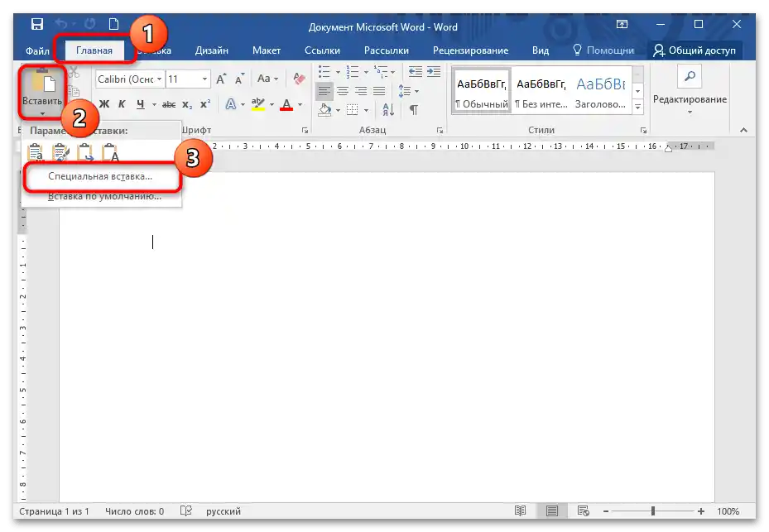769x532 pixels.
Task: Center align text
Action: pyautogui.click(x=343, y=91)
